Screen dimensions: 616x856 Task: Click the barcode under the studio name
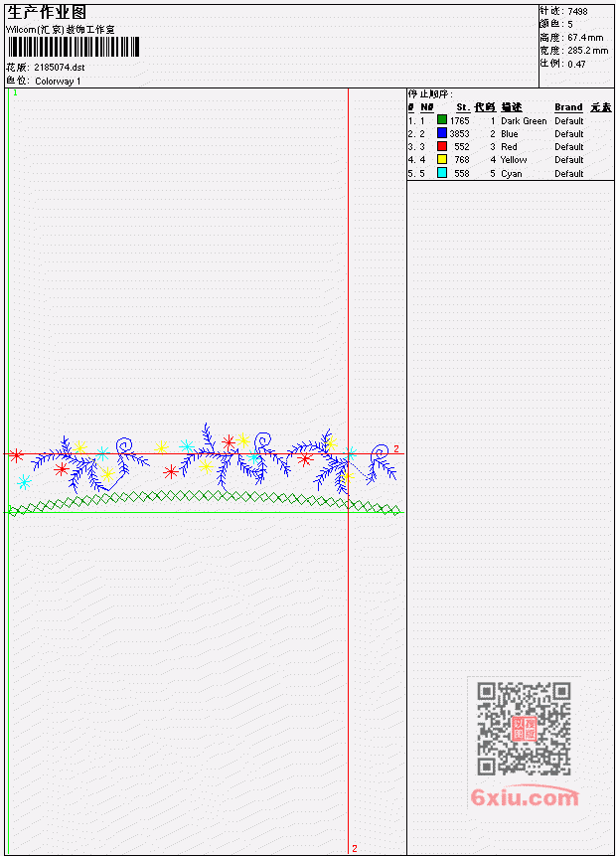[x=74, y=47]
